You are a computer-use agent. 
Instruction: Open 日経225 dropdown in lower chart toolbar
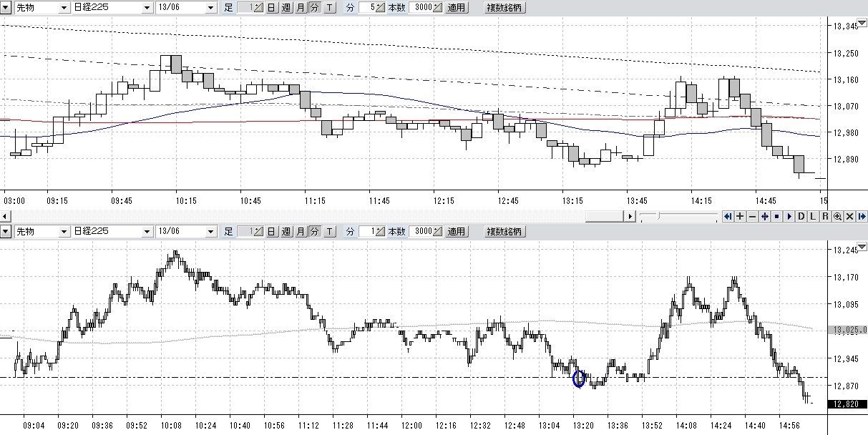147,232
